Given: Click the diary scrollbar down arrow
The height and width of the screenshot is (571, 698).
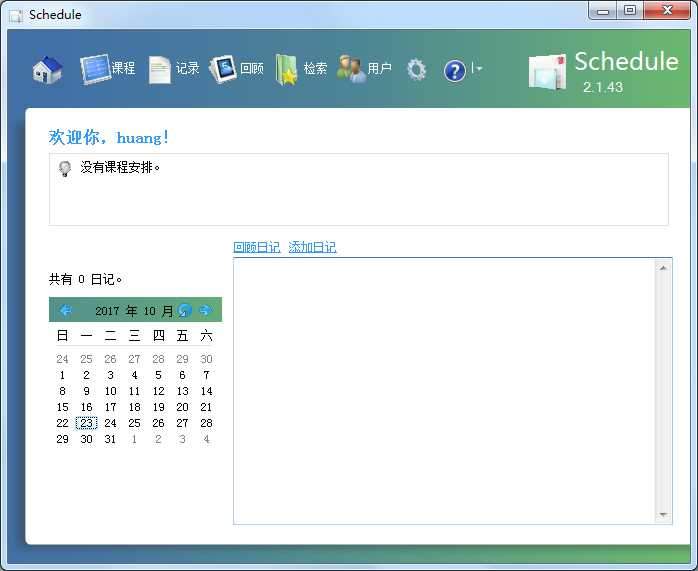Looking at the screenshot, I should click(x=663, y=514).
